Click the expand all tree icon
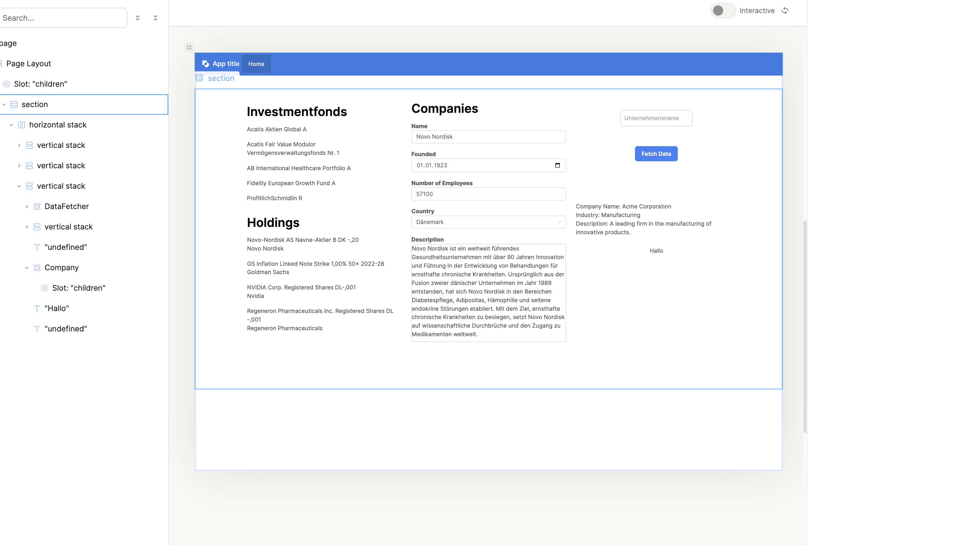 point(138,18)
